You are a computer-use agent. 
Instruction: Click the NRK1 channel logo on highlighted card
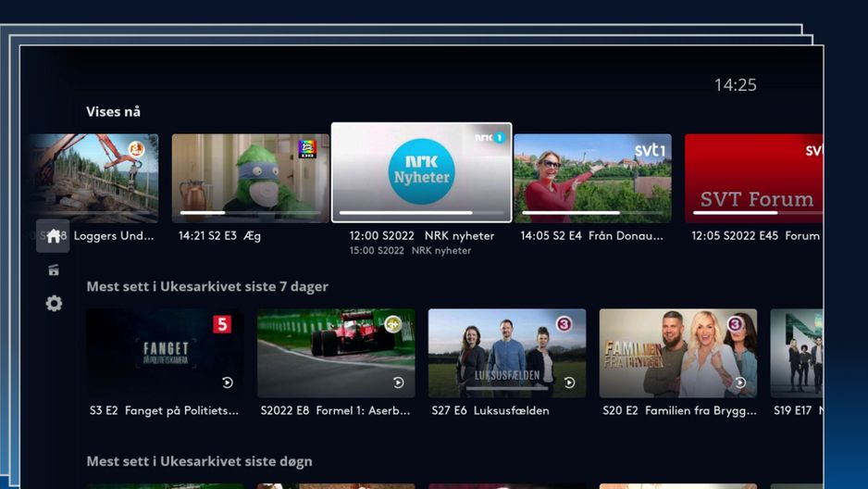pos(490,137)
